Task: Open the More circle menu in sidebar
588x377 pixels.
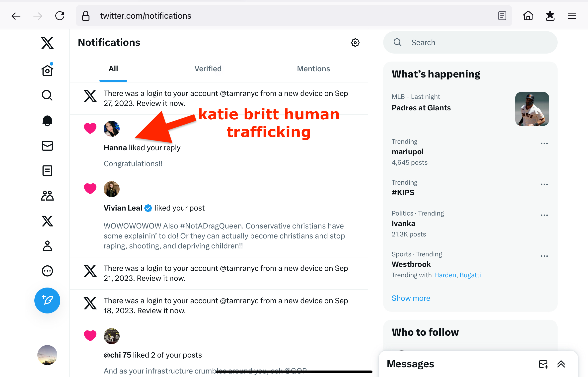Action: [47, 271]
